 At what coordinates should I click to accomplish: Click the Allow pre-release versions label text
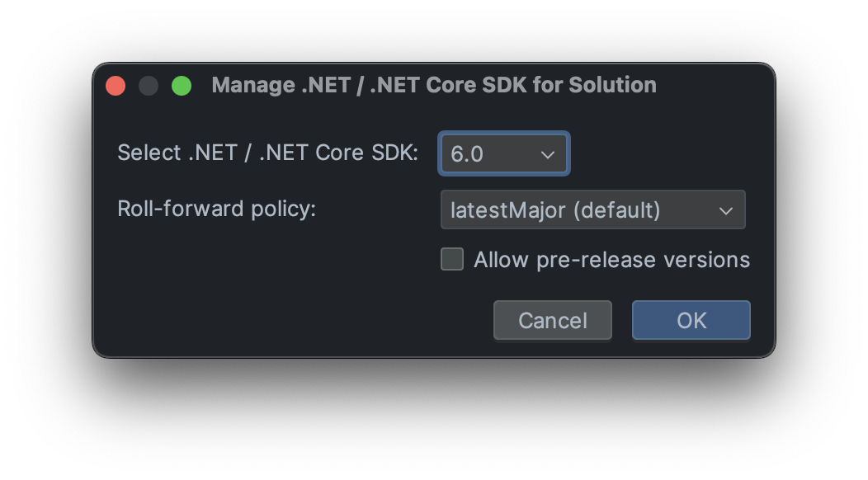coord(611,260)
